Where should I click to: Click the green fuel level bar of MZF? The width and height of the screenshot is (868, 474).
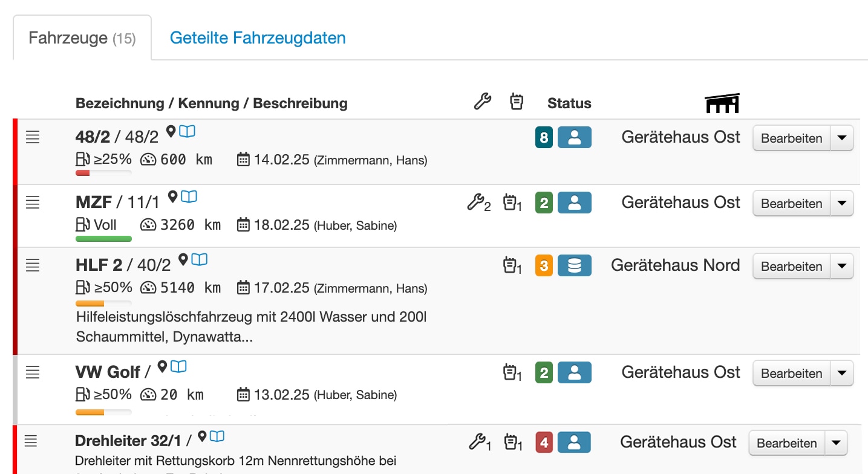[103, 239]
